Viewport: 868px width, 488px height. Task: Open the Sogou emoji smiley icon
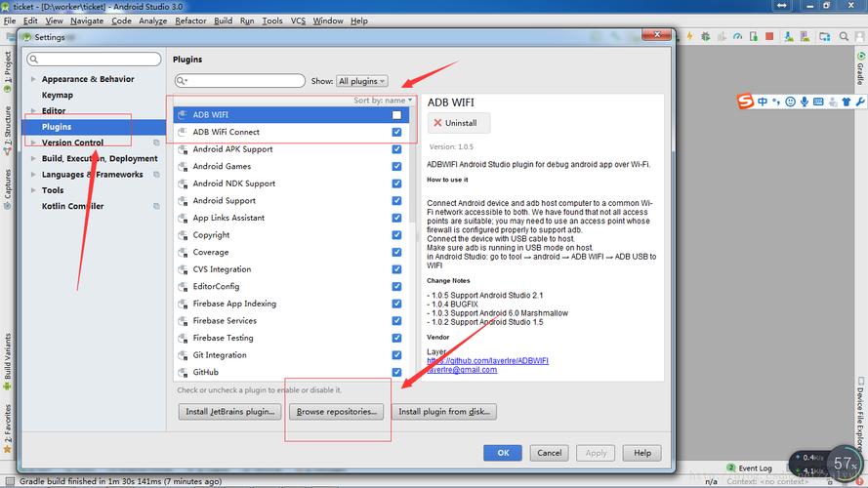click(x=790, y=102)
